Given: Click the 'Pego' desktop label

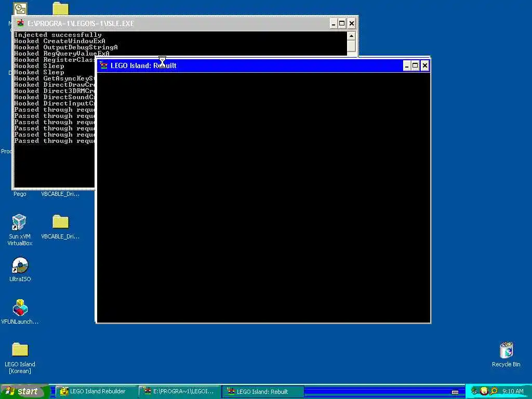Looking at the screenshot, I should (x=20, y=194).
